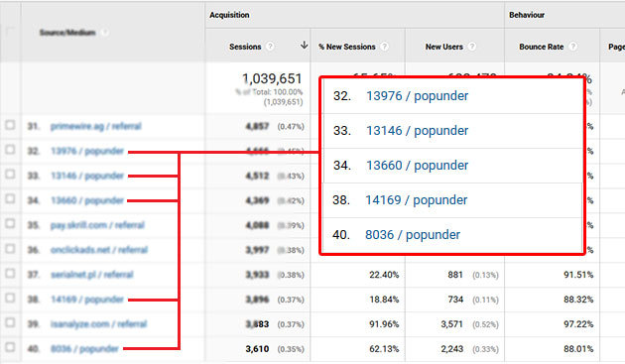Open the onclickads.net / referral link
Screen dimensions: 625x364
tap(99, 250)
